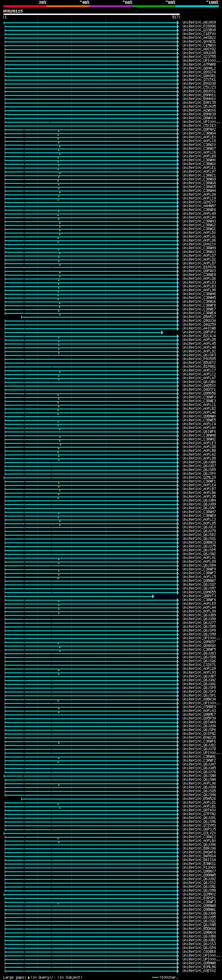
Task: Select the UniRef100_B9HH11 label
Action: coord(199,95)
